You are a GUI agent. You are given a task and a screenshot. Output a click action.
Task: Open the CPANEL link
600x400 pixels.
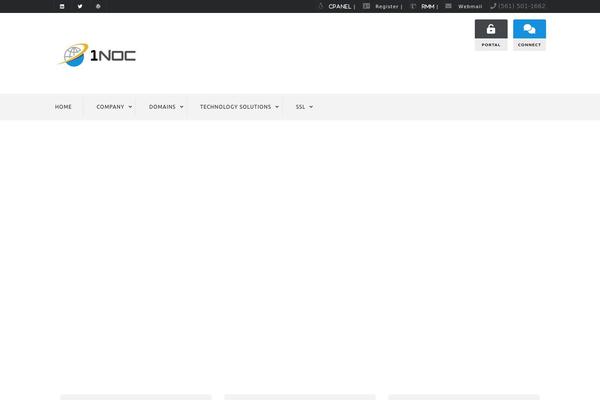pos(340,7)
